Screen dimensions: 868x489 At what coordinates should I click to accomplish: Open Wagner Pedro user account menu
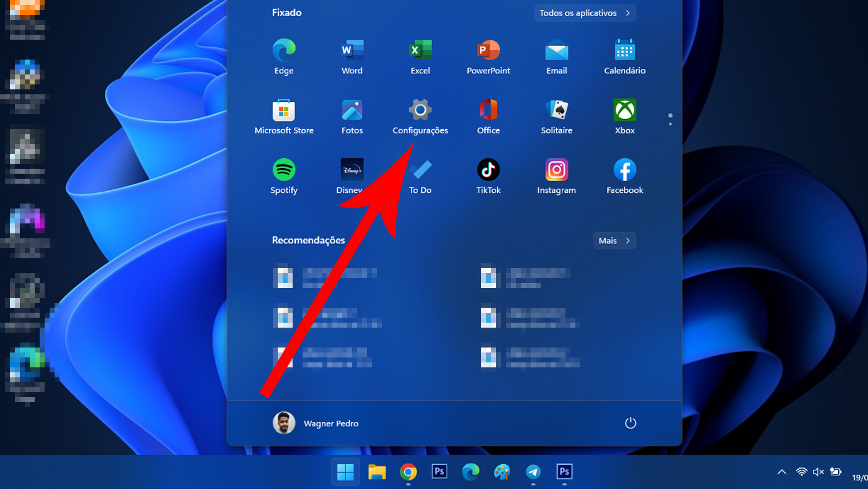tap(316, 423)
